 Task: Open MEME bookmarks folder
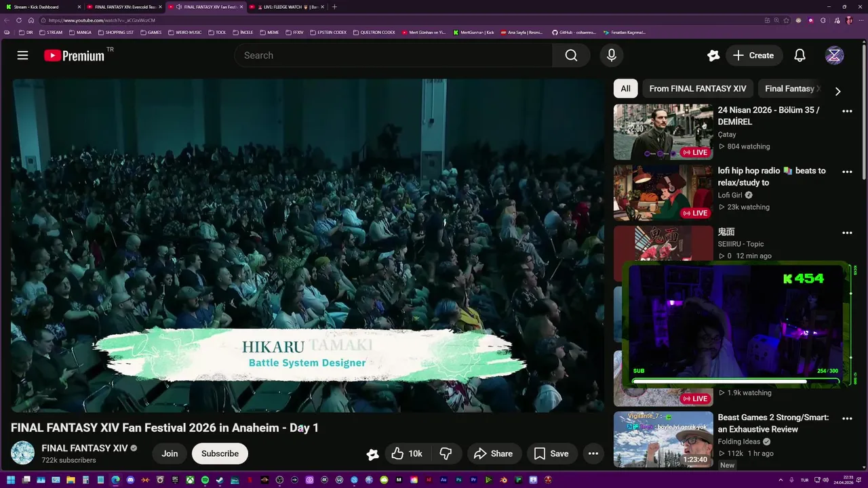[x=269, y=32]
